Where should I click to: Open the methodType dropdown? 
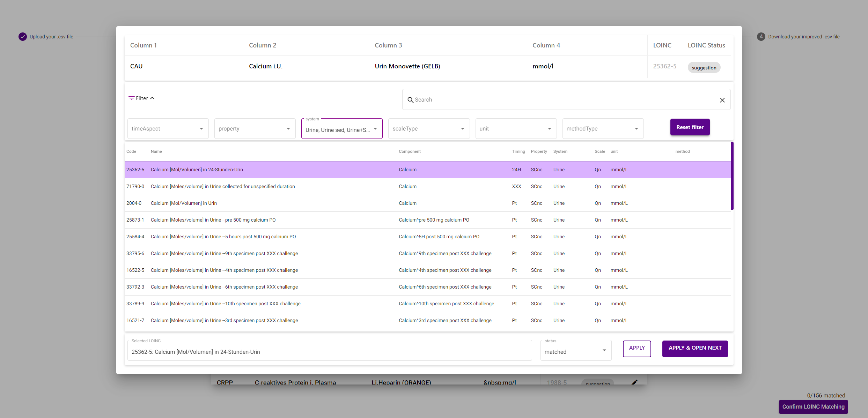603,129
